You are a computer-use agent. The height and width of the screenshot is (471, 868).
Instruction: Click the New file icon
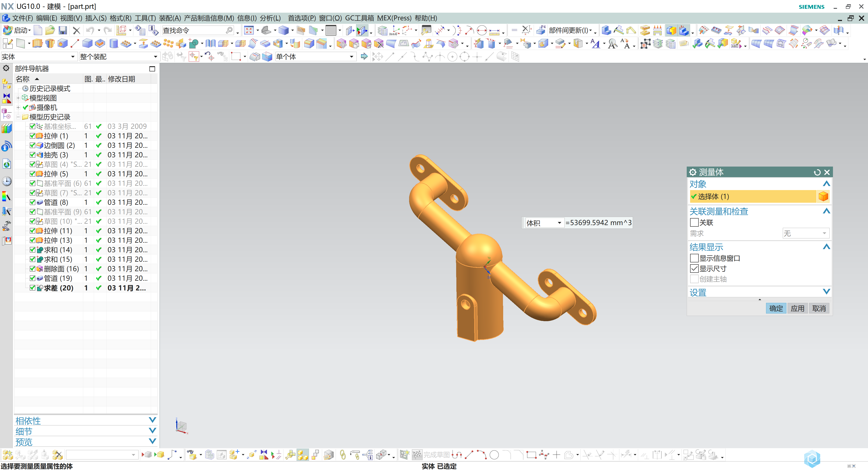38,31
